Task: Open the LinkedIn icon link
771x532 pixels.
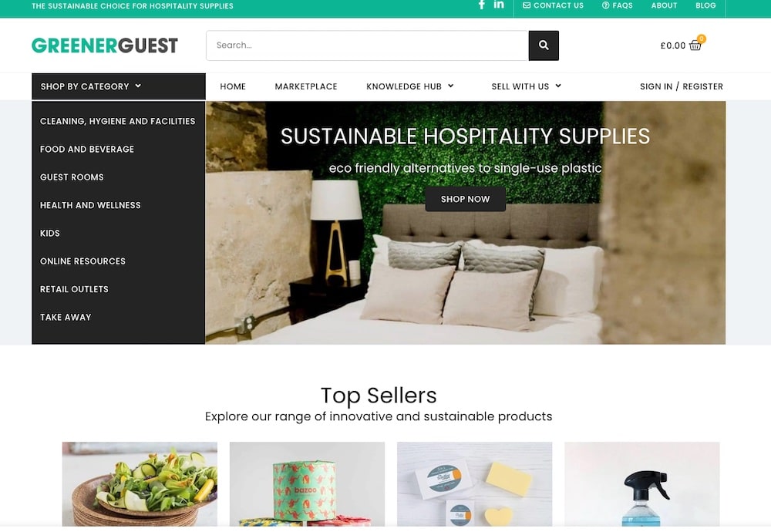Action: [499, 5]
